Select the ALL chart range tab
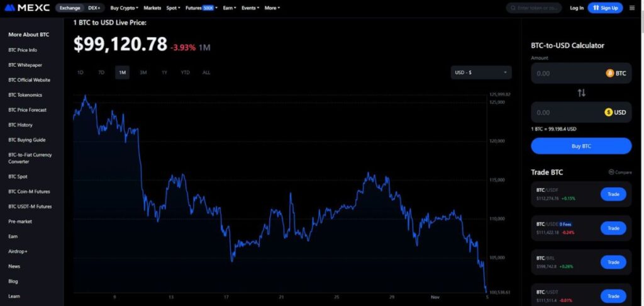 click(x=206, y=72)
